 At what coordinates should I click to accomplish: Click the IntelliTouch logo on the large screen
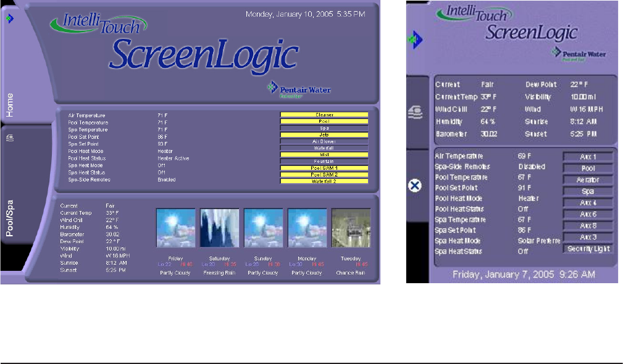(98, 23)
